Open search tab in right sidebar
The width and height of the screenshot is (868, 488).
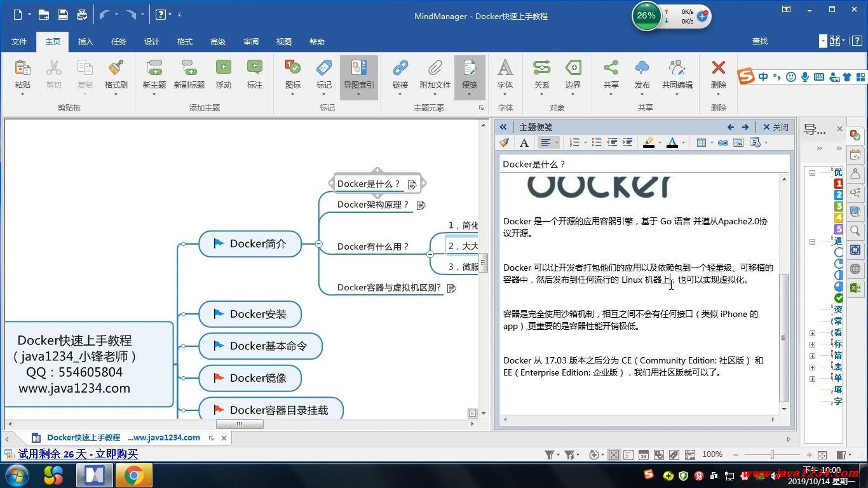click(x=855, y=231)
